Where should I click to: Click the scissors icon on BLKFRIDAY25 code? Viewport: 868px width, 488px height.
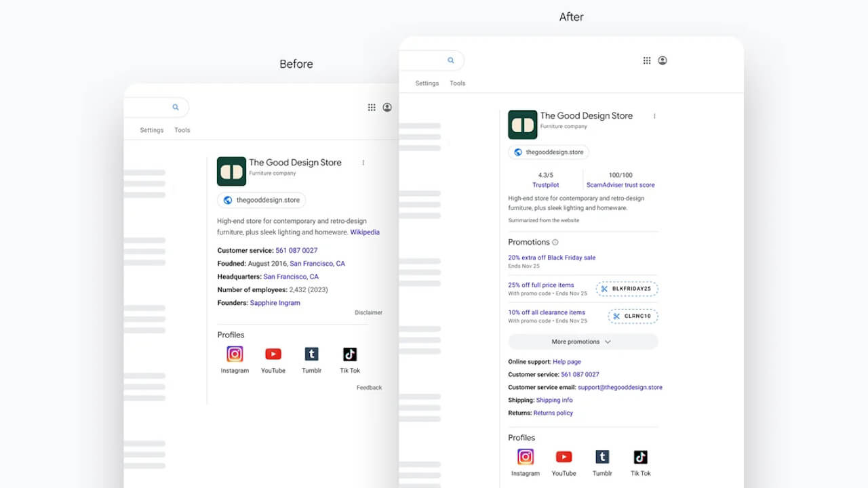[604, 289]
